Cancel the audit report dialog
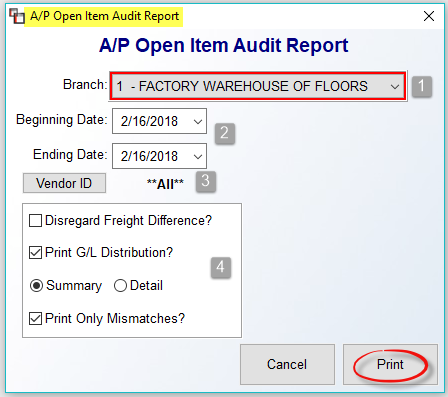Image resolution: width=448 pixels, height=397 pixels. click(287, 364)
